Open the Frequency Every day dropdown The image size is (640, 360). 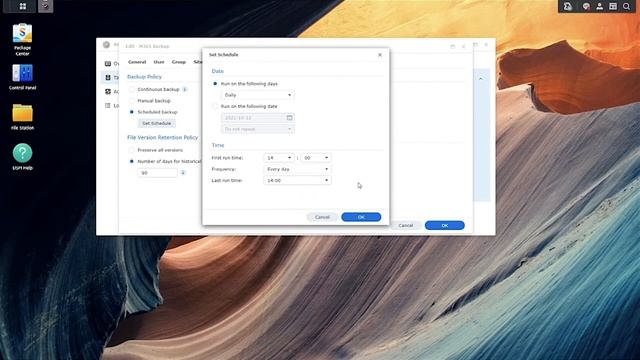click(x=297, y=169)
